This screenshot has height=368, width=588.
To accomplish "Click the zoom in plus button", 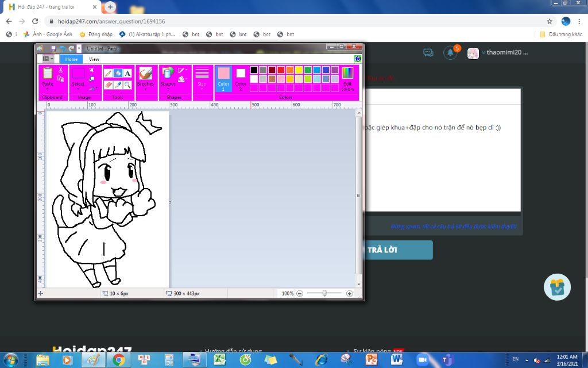I will [x=350, y=294].
